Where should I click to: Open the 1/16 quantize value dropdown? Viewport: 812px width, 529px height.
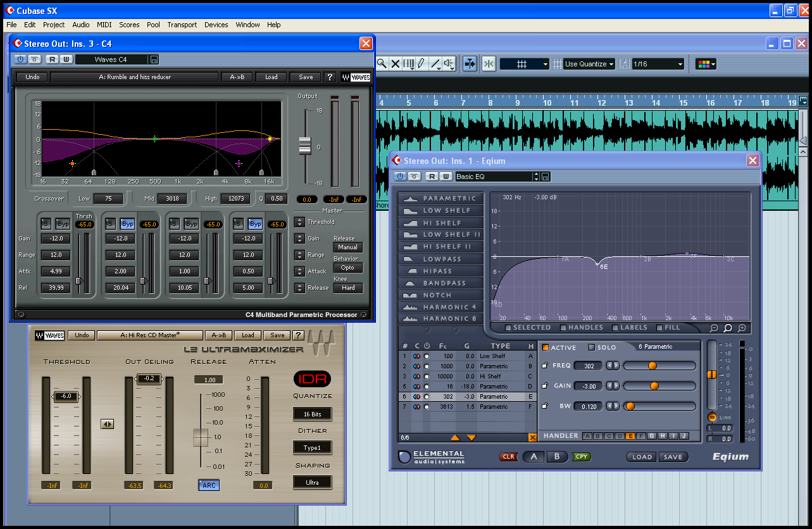658,64
